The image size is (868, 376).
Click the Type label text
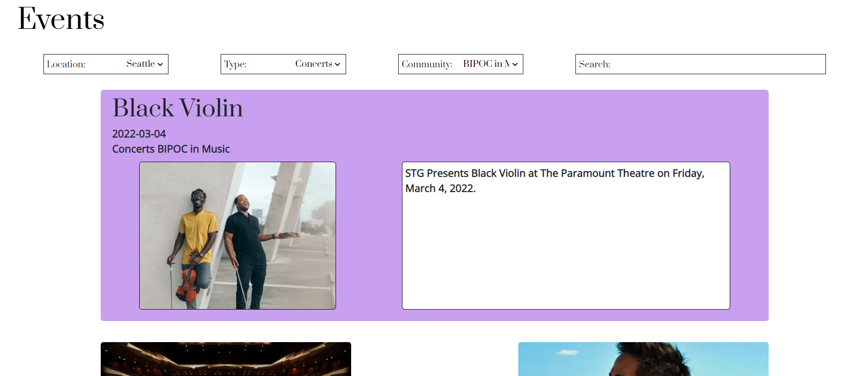[x=235, y=65]
